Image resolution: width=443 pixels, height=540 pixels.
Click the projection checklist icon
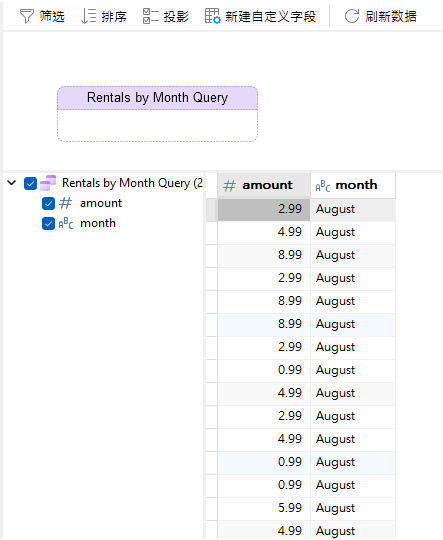coord(151,16)
